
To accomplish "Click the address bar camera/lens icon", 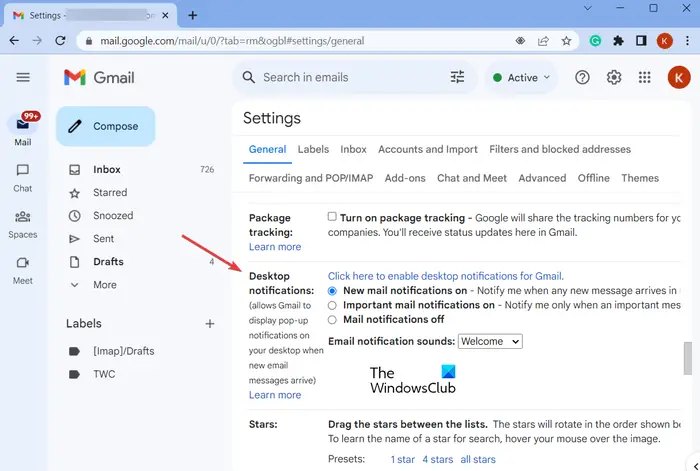I will pos(520,41).
